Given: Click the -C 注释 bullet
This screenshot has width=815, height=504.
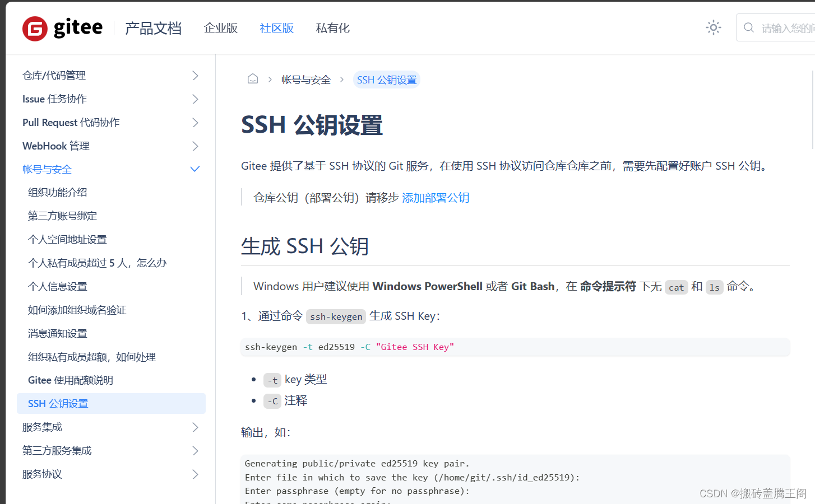Looking at the screenshot, I should (x=285, y=401).
